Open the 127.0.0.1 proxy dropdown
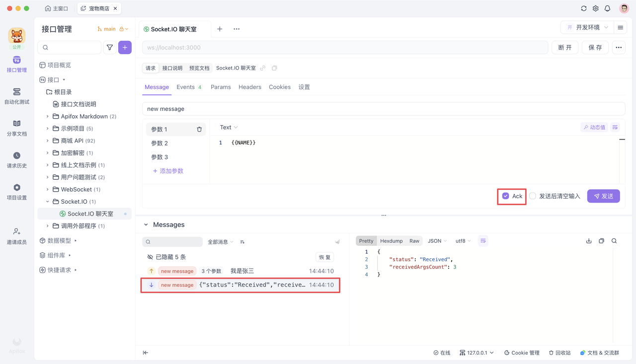Image resolution: width=636 pixels, height=364 pixels. [477, 353]
